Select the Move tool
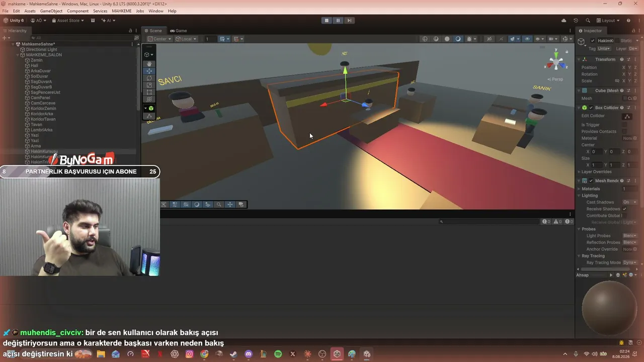This screenshot has width=644, height=362. pos(149,71)
